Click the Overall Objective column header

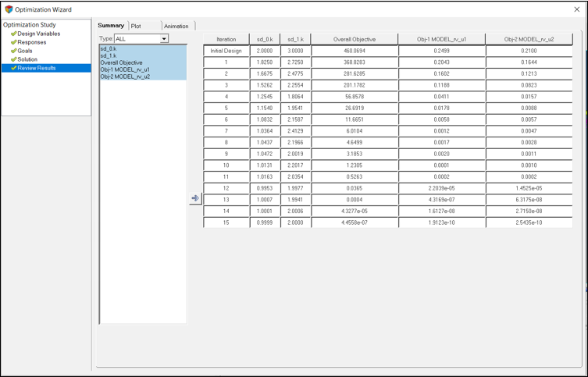[x=354, y=39]
